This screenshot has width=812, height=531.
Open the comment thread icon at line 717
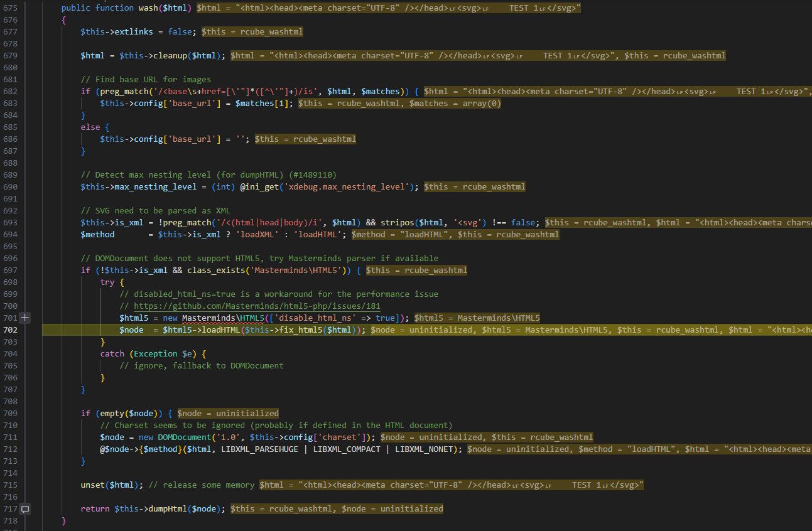(25, 509)
